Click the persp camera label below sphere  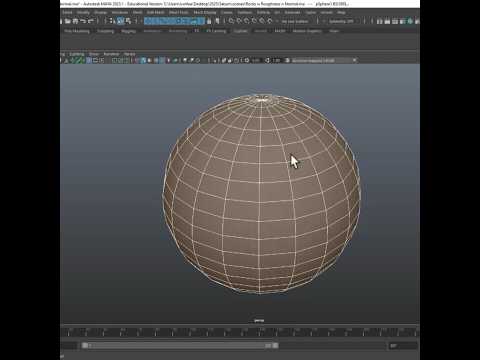pos(259,321)
